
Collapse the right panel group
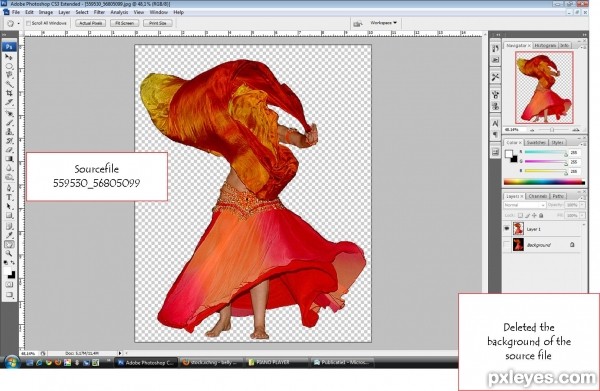[584, 35]
